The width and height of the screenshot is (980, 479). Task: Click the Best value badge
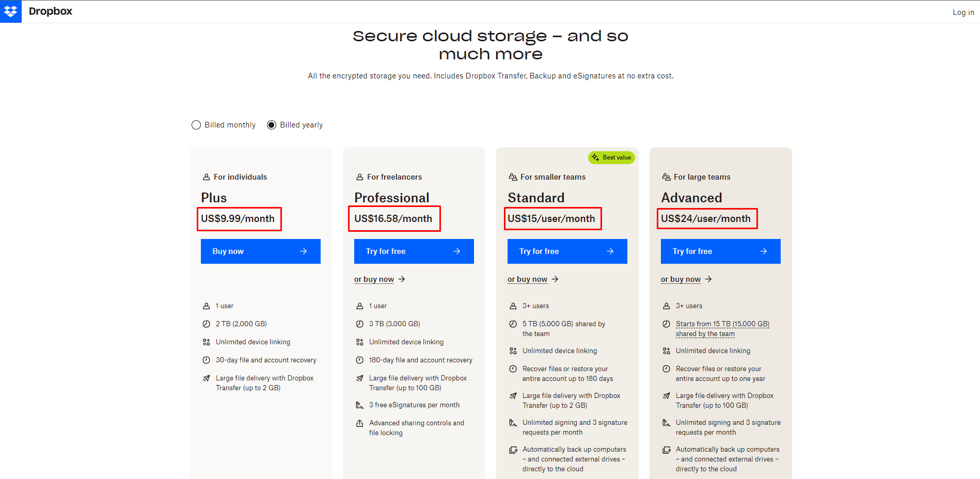(611, 157)
